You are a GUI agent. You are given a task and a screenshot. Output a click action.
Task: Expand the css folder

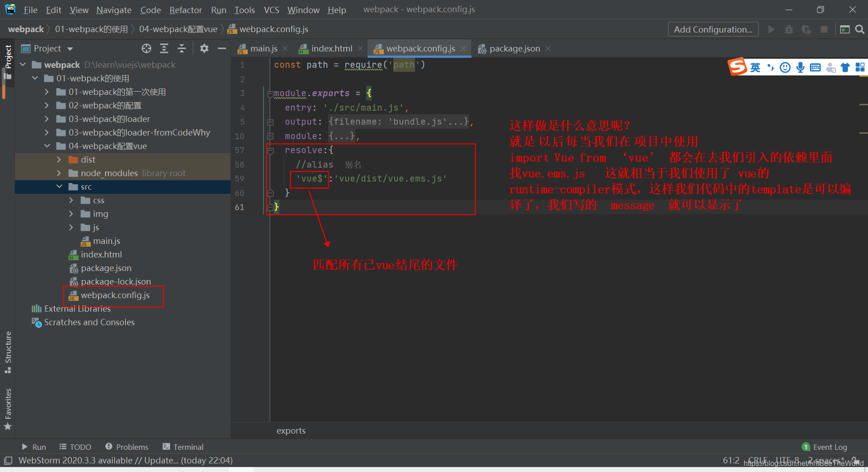(x=71, y=200)
